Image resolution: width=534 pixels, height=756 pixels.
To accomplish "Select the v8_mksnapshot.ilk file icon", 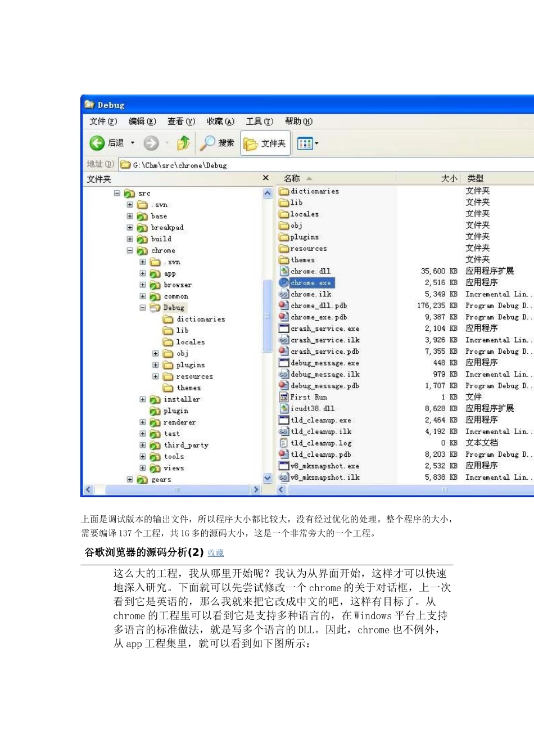I will click(x=284, y=477).
